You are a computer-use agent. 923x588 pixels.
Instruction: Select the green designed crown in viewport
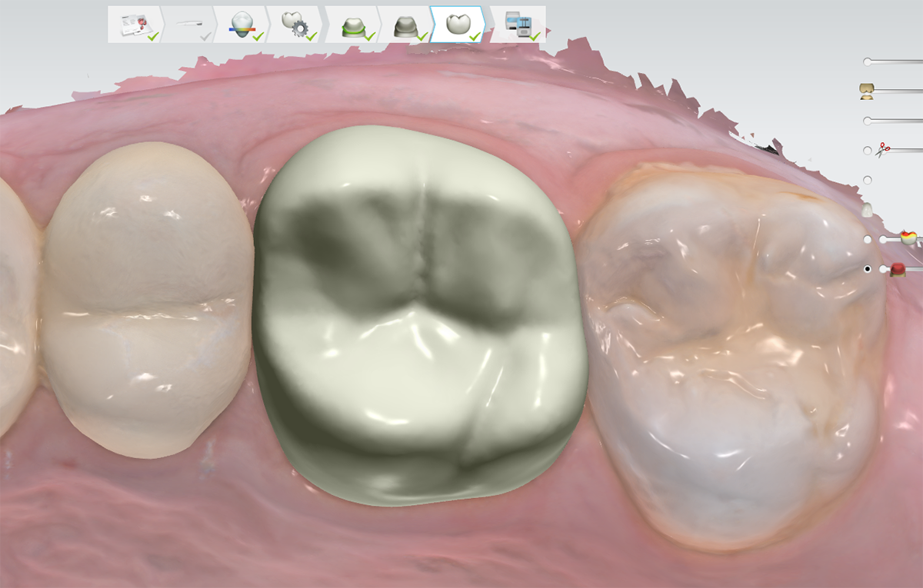tap(419, 315)
